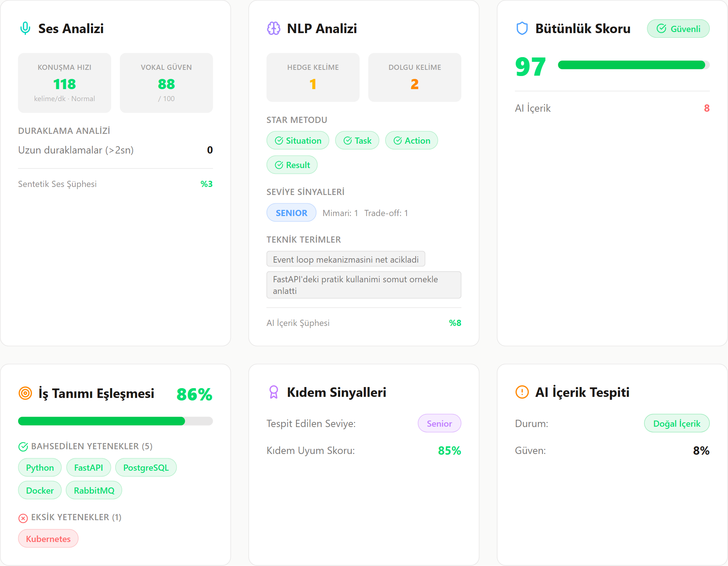Click Uzun duraklamalar (>2sn) row label
Screen dimensions: 728x566
pos(76,150)
